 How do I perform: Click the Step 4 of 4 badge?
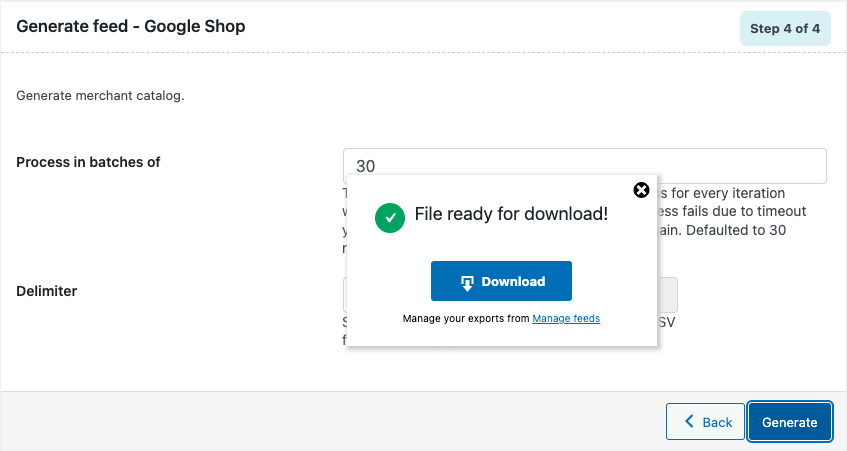tap(785, 29)
